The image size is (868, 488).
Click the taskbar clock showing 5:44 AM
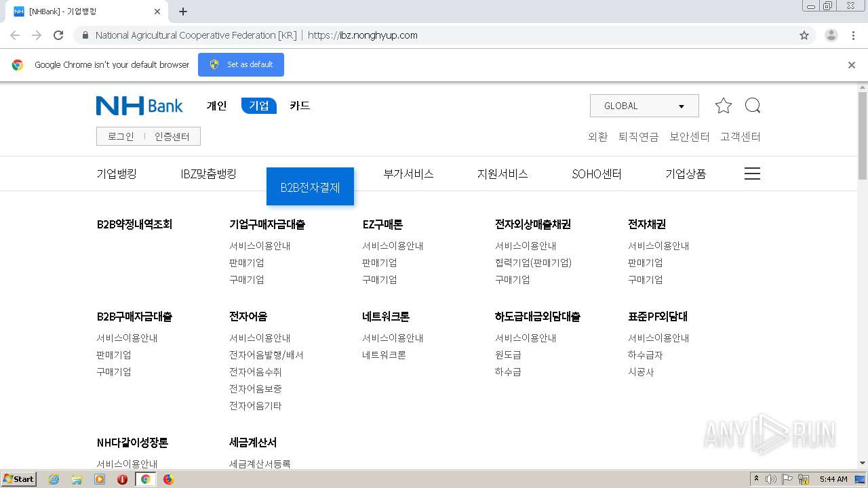coord(833,479)
